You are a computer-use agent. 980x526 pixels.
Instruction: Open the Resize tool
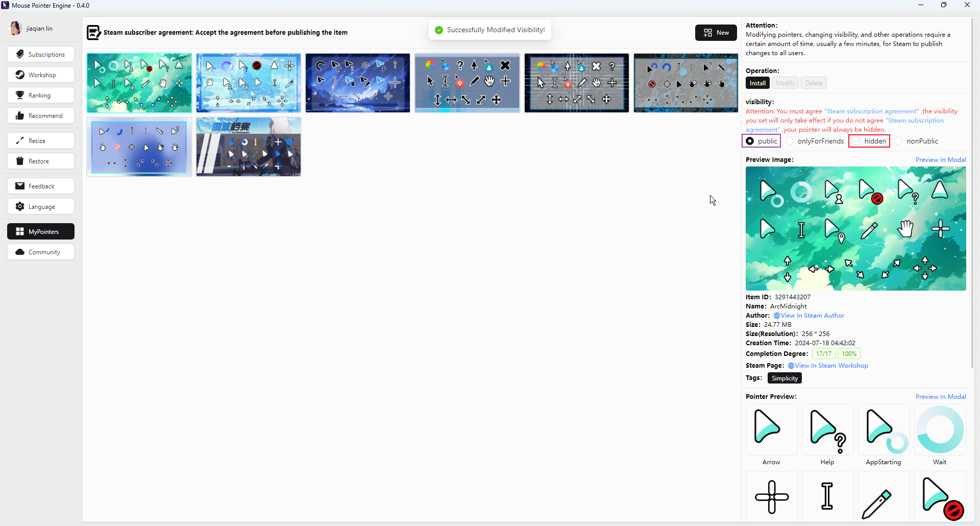(x=41, y=141)
